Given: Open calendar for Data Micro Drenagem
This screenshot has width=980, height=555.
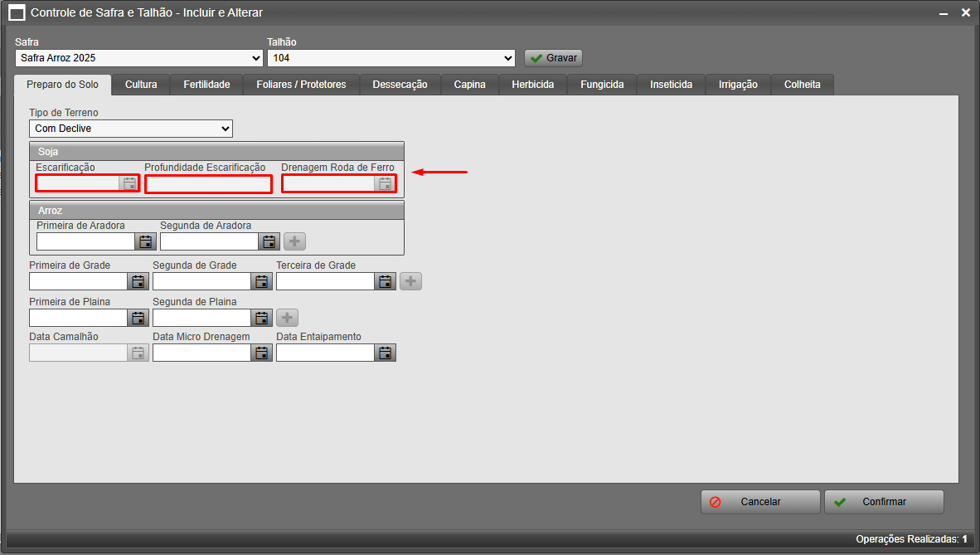Looking at the screenshot, I should [x=261, y=353].
